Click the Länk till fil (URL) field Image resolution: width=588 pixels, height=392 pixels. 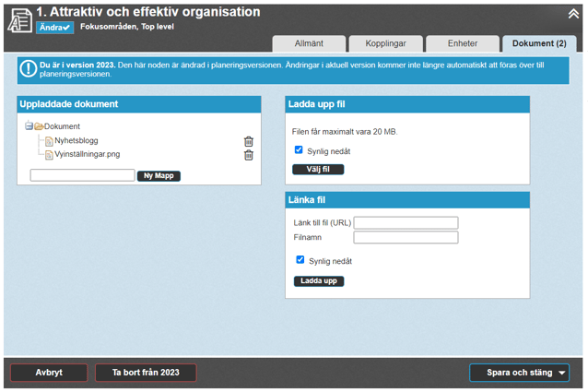click(x=406, y=222)
